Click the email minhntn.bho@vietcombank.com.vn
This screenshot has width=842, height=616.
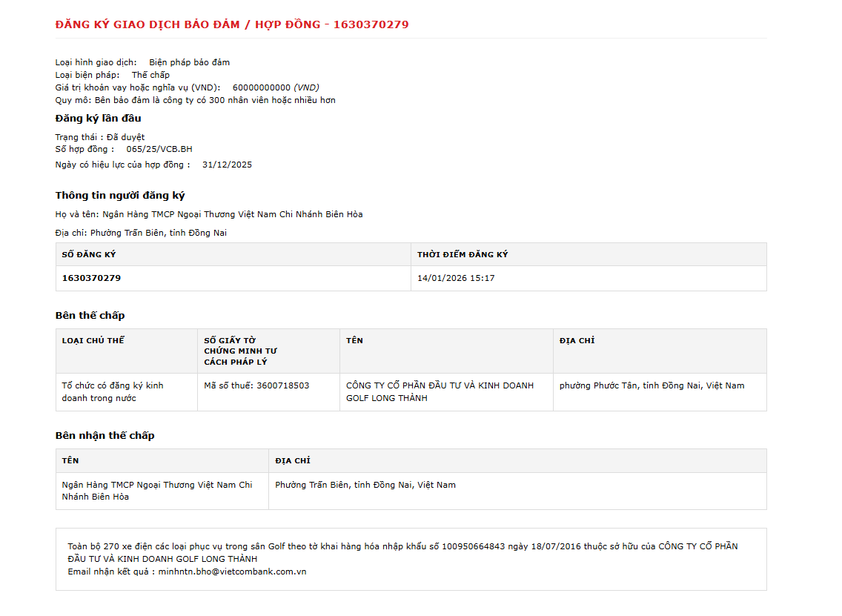point(232,572)
